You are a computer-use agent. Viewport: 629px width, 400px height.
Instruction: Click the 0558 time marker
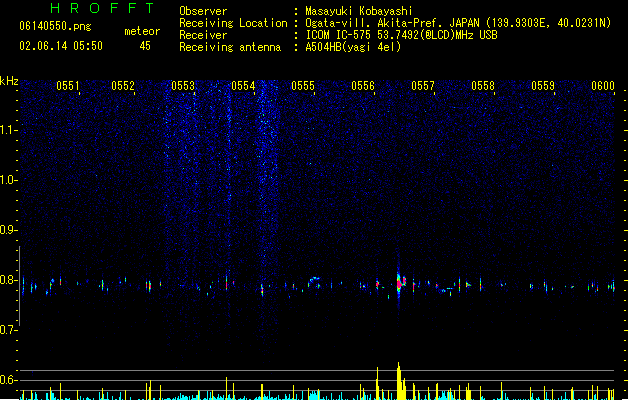(483, 86)
